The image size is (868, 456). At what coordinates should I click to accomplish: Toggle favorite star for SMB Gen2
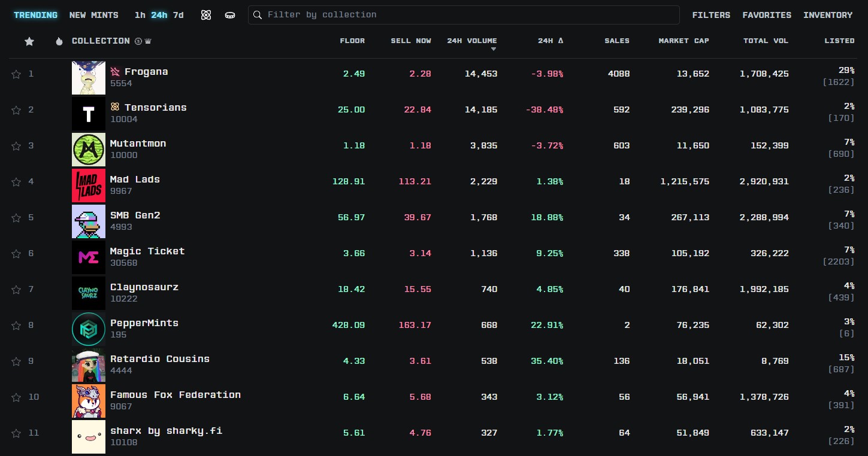pos(16,218)
